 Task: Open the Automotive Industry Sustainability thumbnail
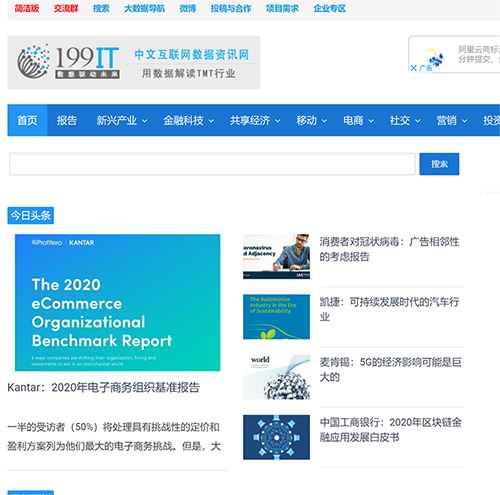point(276,317)
